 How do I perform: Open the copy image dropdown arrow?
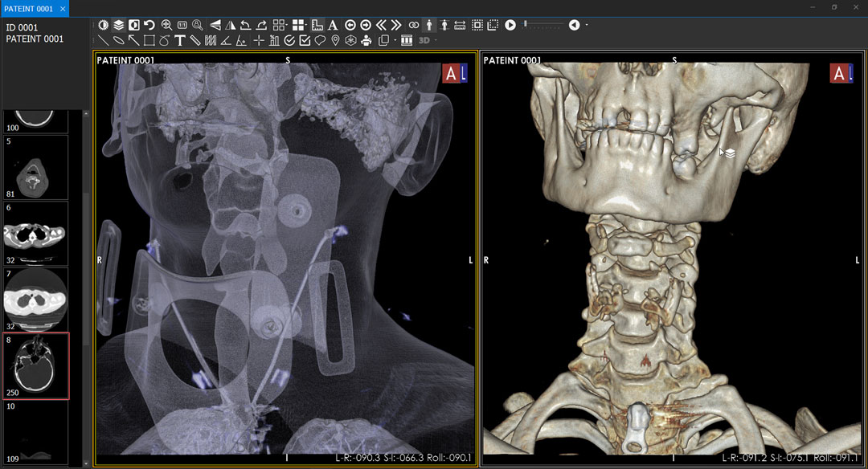(x=393, y=40)
